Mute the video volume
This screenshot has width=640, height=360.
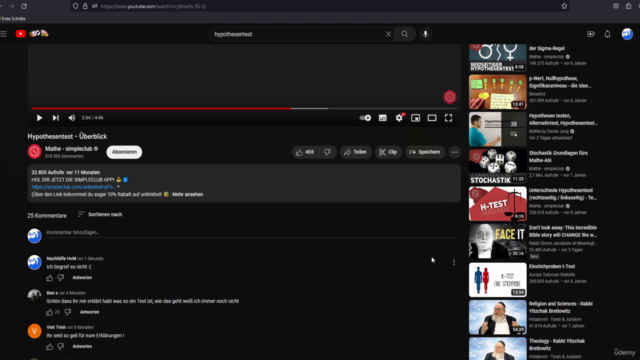click(72, 118)
